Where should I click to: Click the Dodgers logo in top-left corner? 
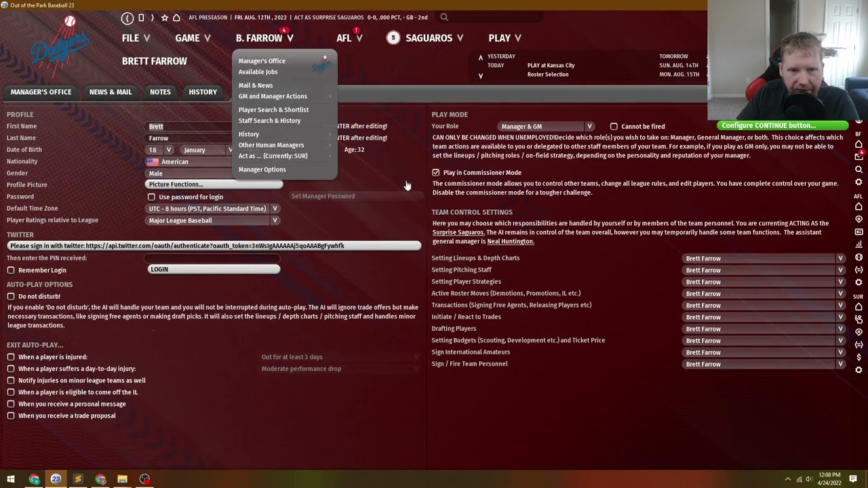[60, 44]
